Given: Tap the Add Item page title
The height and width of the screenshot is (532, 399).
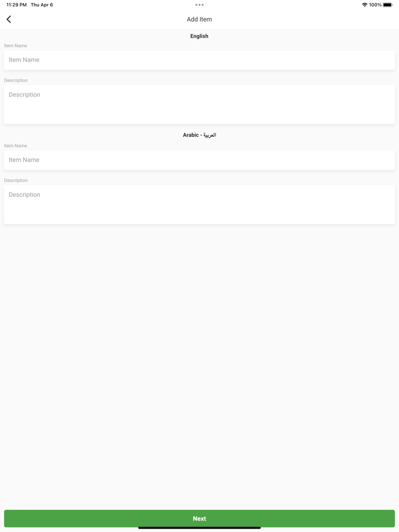Looking at the screenshot, I should click(199, 19).
